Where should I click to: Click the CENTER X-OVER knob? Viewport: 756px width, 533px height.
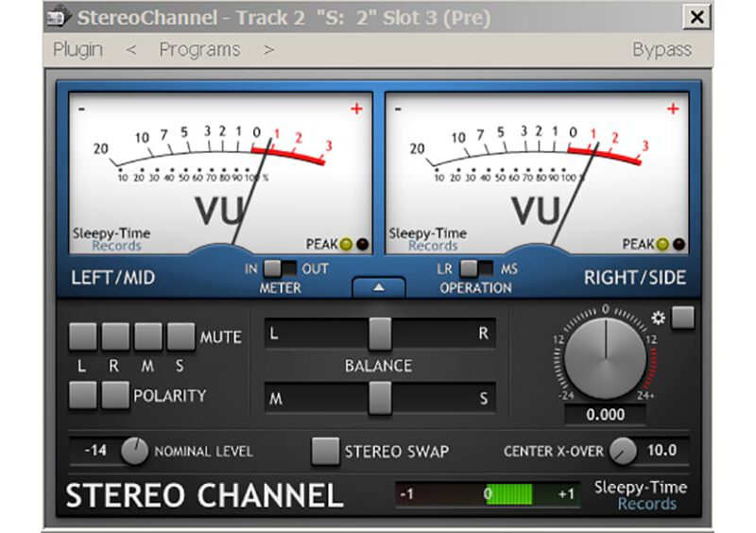point(623,451)
